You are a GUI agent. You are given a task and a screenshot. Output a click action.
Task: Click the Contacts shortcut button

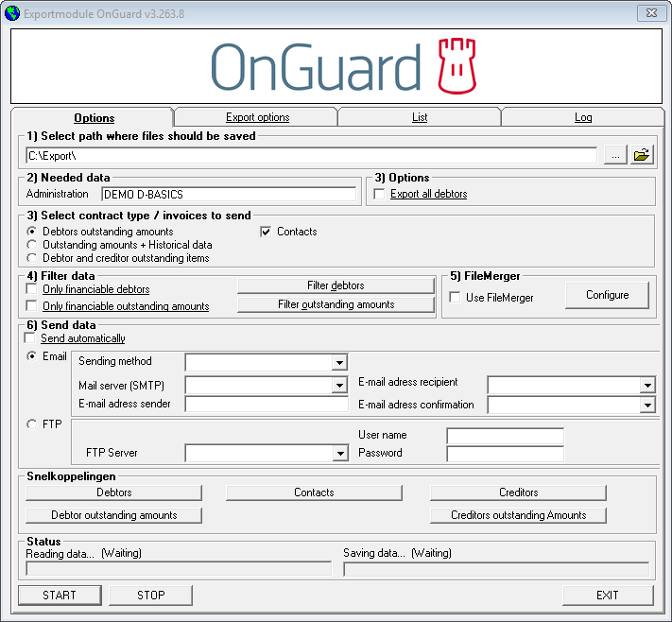tap(314, 492)
